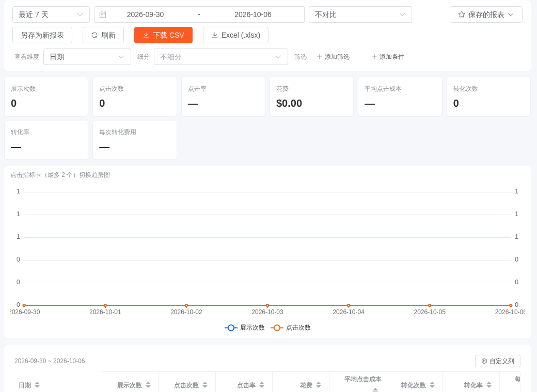The width and height of the screenshot is (537, 392).
Task: Select the 点击次数 metric card
Action: point(135,97)
